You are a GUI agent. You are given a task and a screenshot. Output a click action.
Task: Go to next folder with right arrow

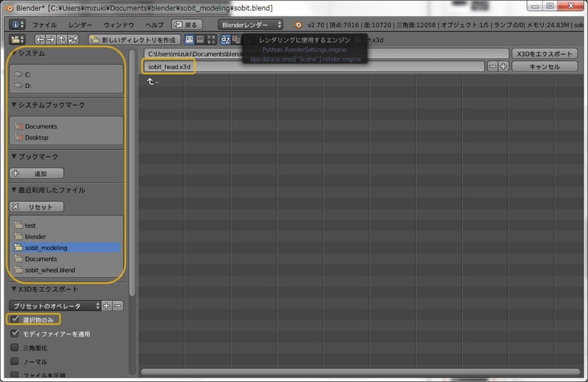pos(51,40)
